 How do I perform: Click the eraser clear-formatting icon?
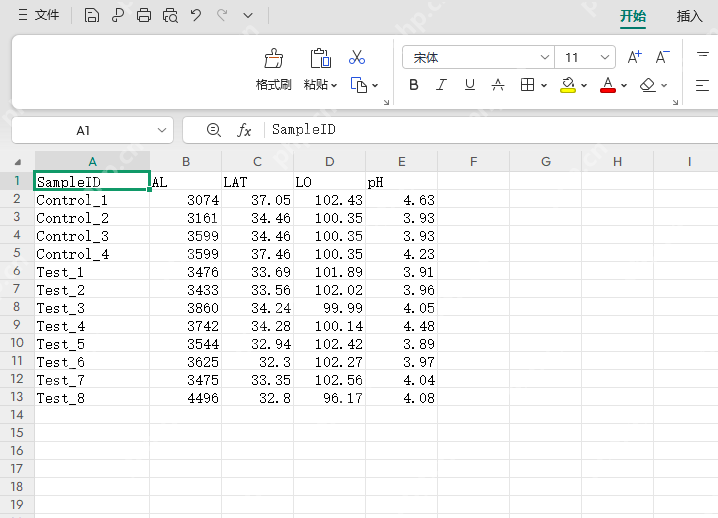(647, 85)
